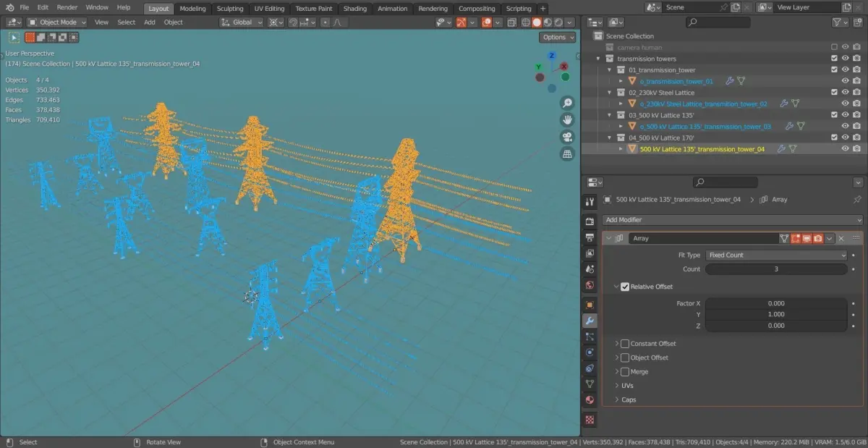
Task: Toggle X-ray display in viewport header
Action: coord(511,22)
